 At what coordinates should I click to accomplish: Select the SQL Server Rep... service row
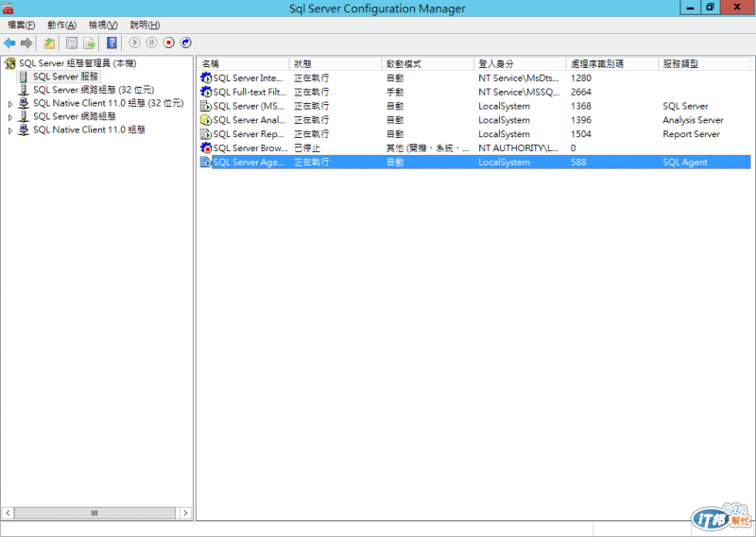pyautogui.click(x=475, y=133)
